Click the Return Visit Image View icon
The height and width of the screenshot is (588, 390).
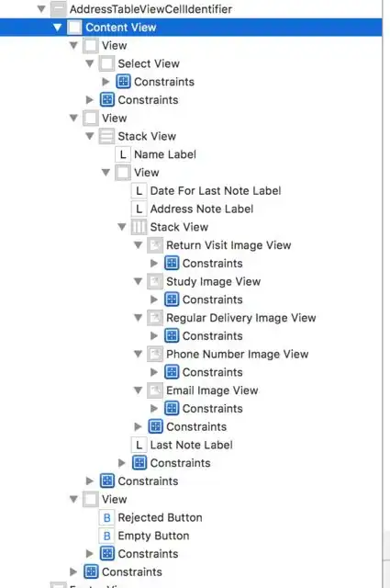pos(155,245)
